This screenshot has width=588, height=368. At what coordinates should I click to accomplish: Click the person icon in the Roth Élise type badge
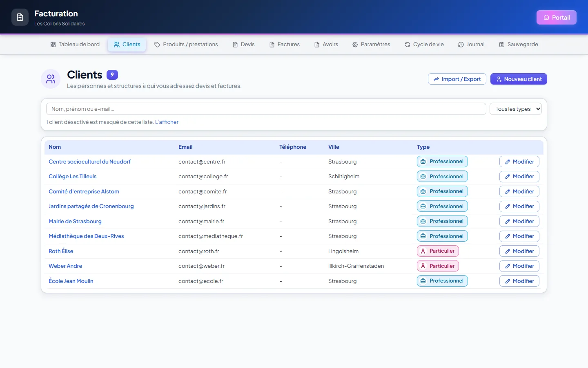click(x=423, y=251)
